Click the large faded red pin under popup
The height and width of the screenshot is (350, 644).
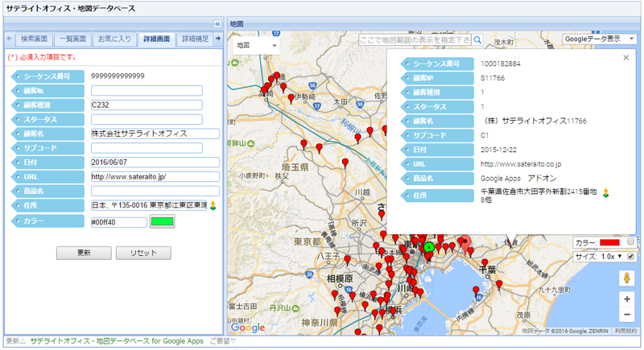pyautogui.click(x=465, y=244)
